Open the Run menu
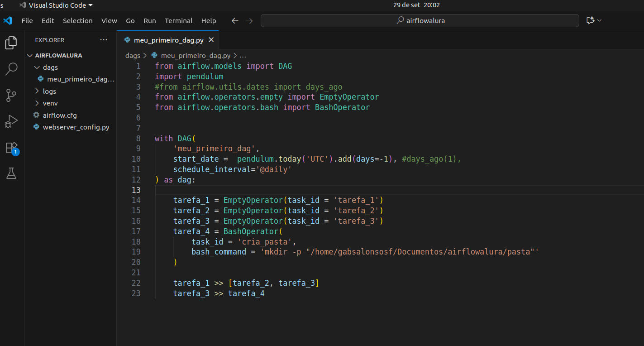Screen dimensions: 644x346 click(x=149, y=21)
